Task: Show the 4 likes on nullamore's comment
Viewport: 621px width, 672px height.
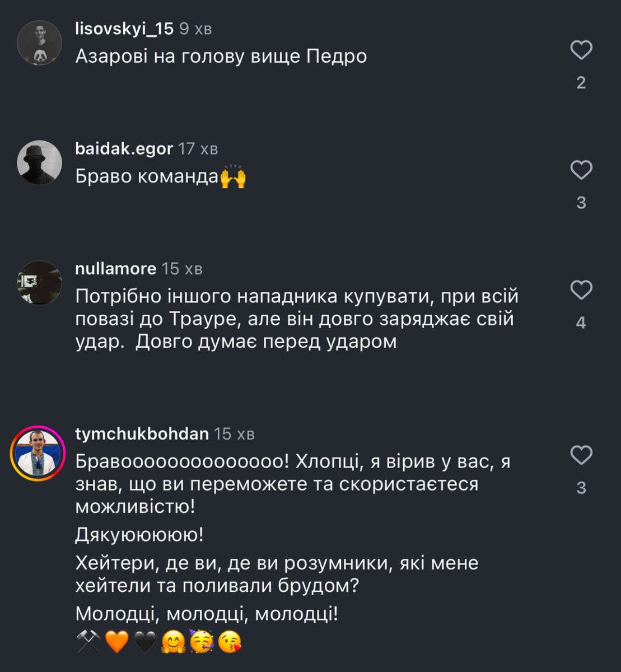Action: click(x=581, y=323)
